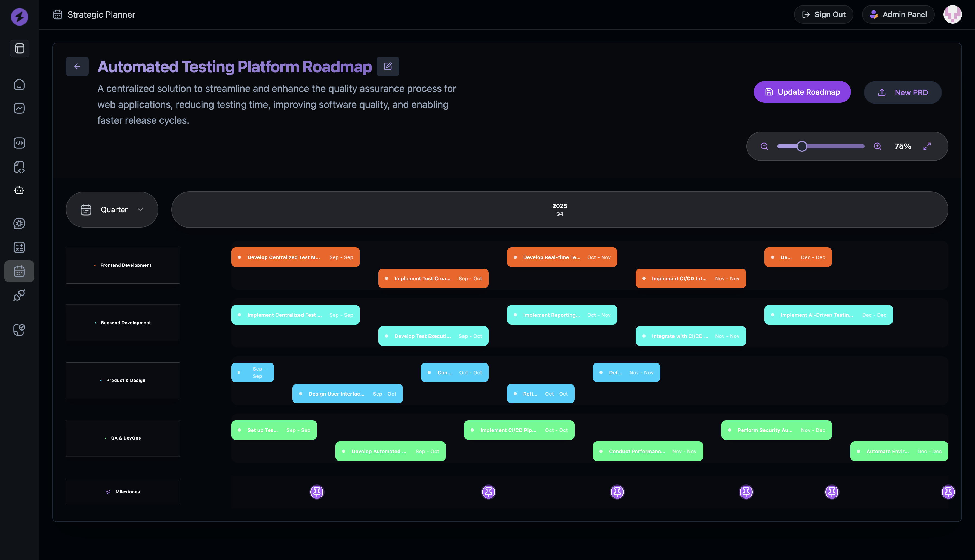The width and height of the screenshot is (975, 560).
Task: Click the first milestone pin marker
Action: [317, 491]
